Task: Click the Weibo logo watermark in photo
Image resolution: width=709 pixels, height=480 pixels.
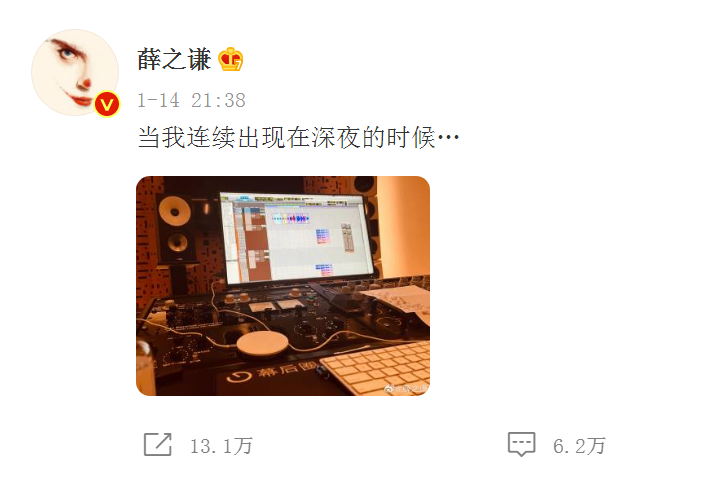Action: 389,388
